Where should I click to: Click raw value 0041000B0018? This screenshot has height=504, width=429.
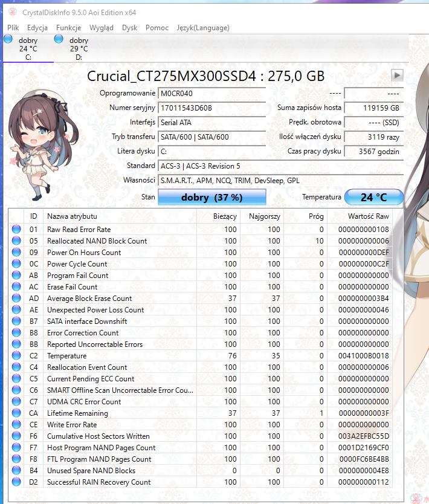(x=364, y=356)
